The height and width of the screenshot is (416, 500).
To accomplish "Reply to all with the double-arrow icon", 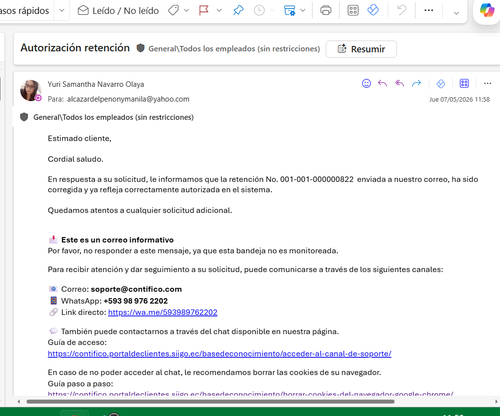I will (399, 83).
